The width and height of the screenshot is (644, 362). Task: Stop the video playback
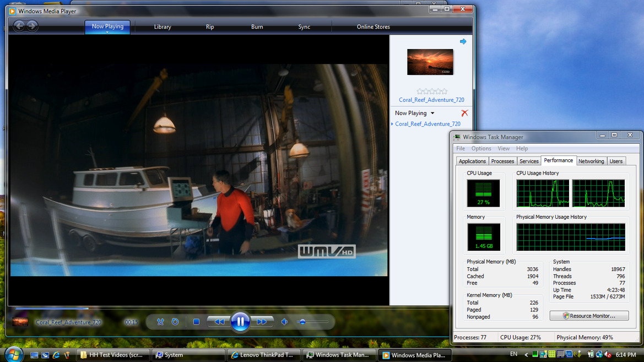[x=196, y=322]
